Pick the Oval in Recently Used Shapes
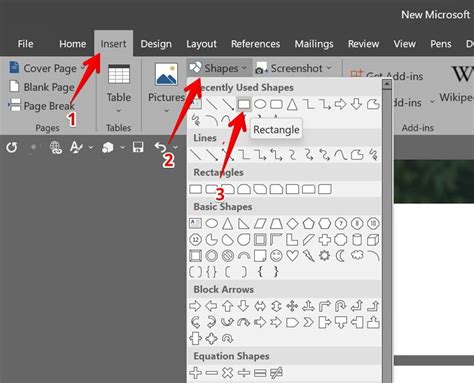This screenshot has width=474, height=383. [260, 104]
